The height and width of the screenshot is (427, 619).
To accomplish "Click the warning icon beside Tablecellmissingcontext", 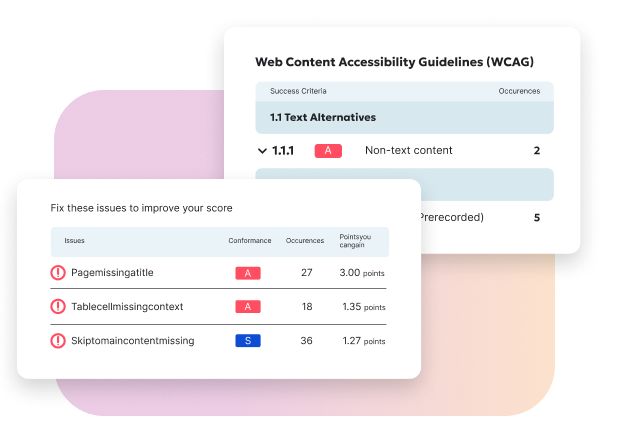I will (x=58, y=307).
